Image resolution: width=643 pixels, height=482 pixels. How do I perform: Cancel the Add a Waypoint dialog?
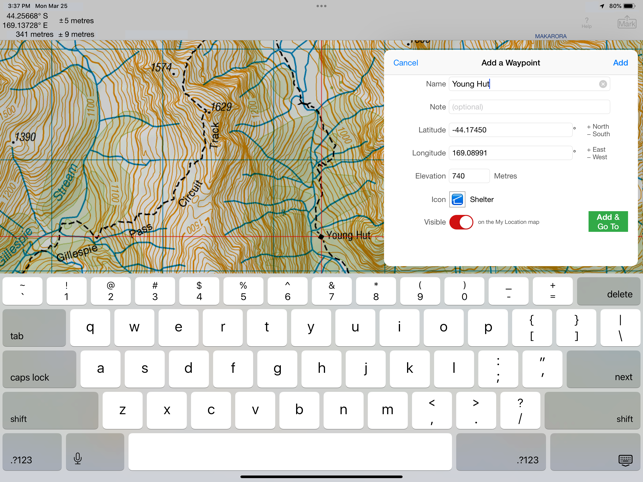[405, 63]
